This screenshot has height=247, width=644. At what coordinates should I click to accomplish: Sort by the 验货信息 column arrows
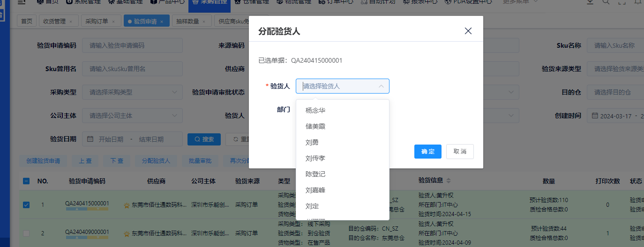point(449,181)
